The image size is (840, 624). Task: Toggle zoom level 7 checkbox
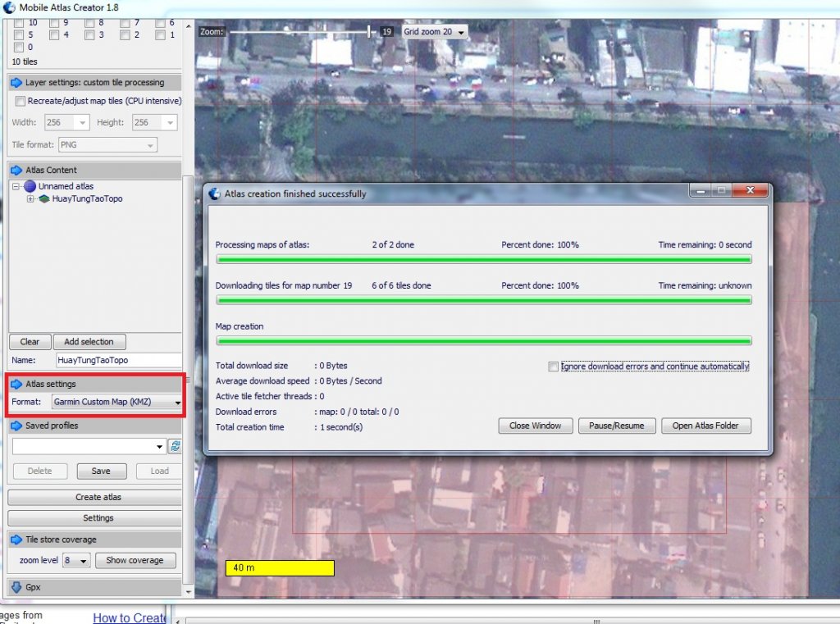click(125, 23)
